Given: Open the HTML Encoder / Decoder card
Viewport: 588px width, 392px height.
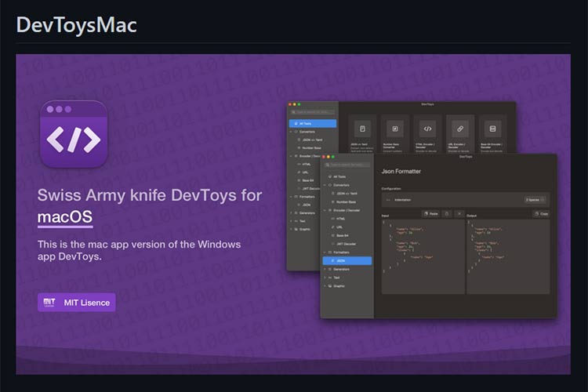Looking at the screenshot, I should pyautogui.click(x=427, y=133).
